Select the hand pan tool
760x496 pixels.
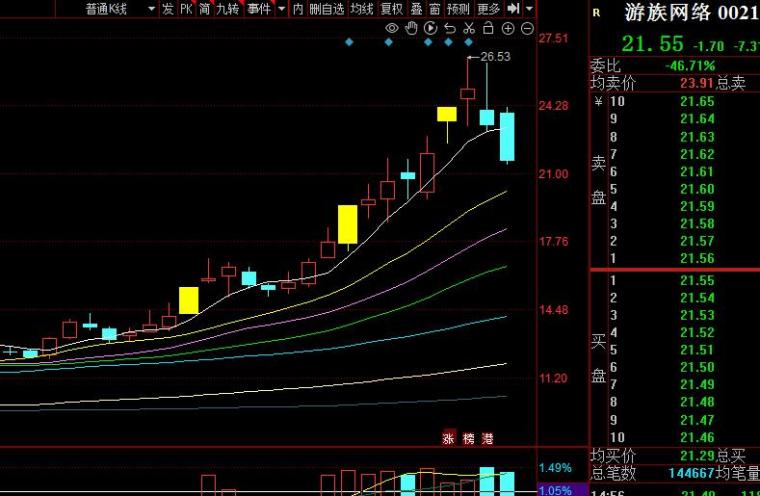click(x=411, y=29)
